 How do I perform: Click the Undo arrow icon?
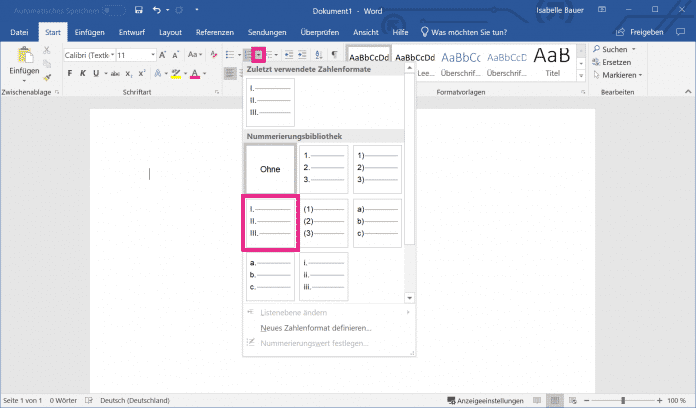[157, 11]
